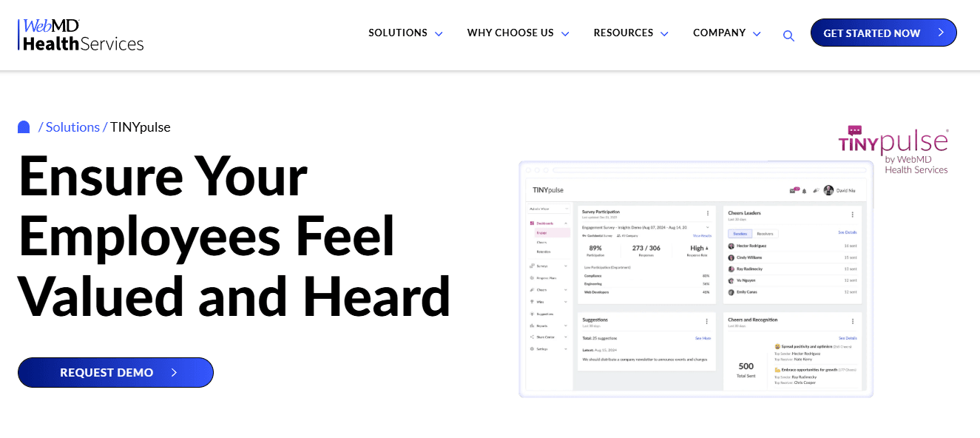Open the Company navigation item
Image resolution: width=980 pixels, height=438 pixels.
[x=719, y=33]
